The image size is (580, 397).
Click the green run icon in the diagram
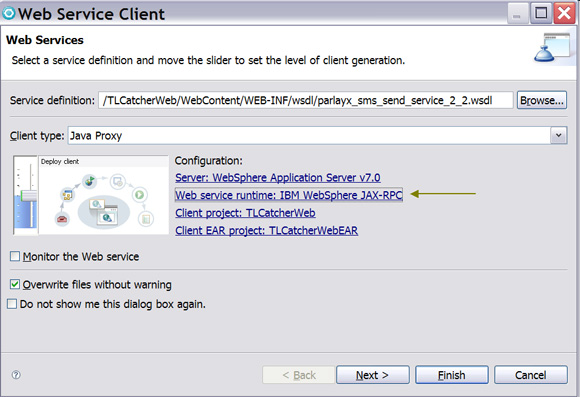pyautogui.click(x=139, y=194)
